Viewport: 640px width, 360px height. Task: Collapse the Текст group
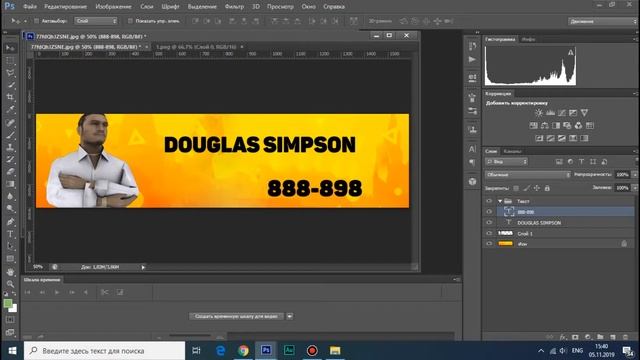500,201
